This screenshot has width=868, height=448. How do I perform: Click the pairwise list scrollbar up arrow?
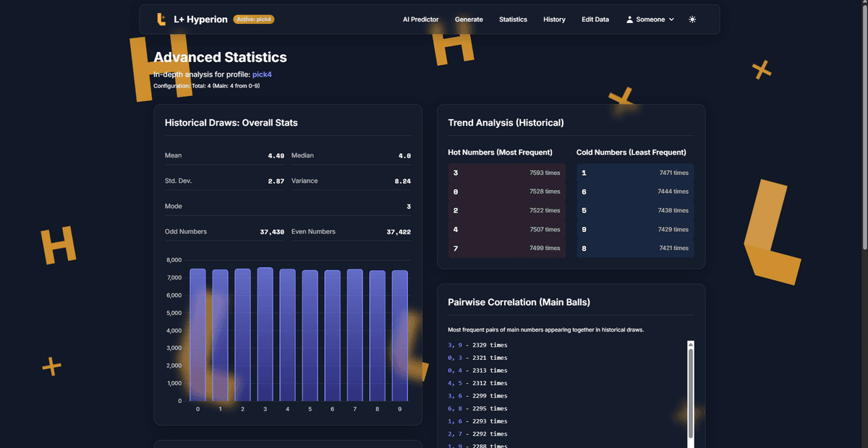click(x=691, y=345)
